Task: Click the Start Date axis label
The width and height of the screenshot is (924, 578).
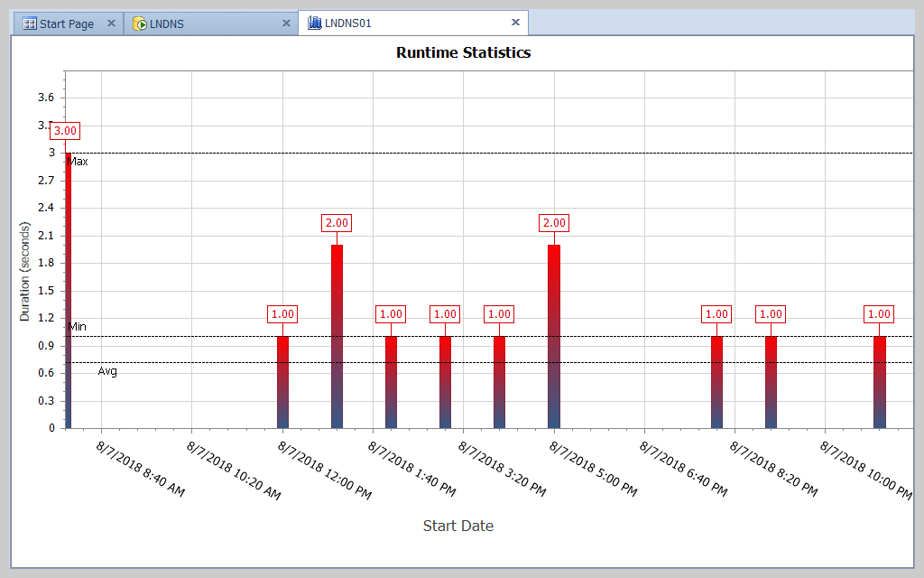Action: [458, 526]
